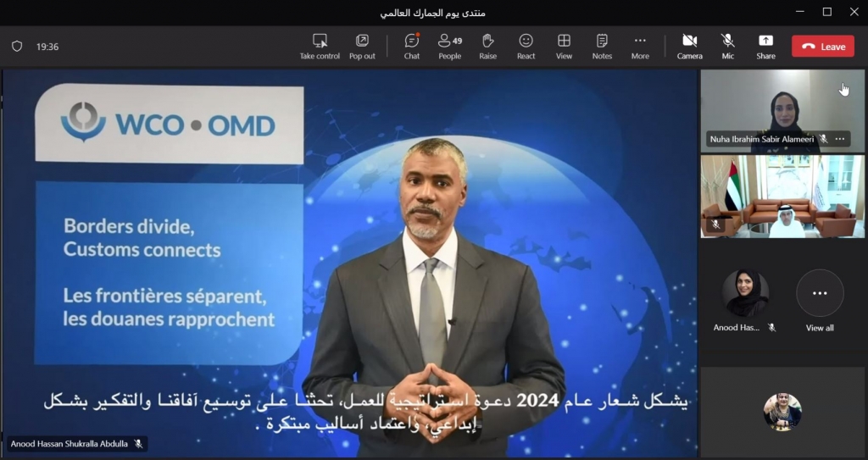This screenshot has height=460, width=868.
Task: Show the People participant list
Action: 449,41
